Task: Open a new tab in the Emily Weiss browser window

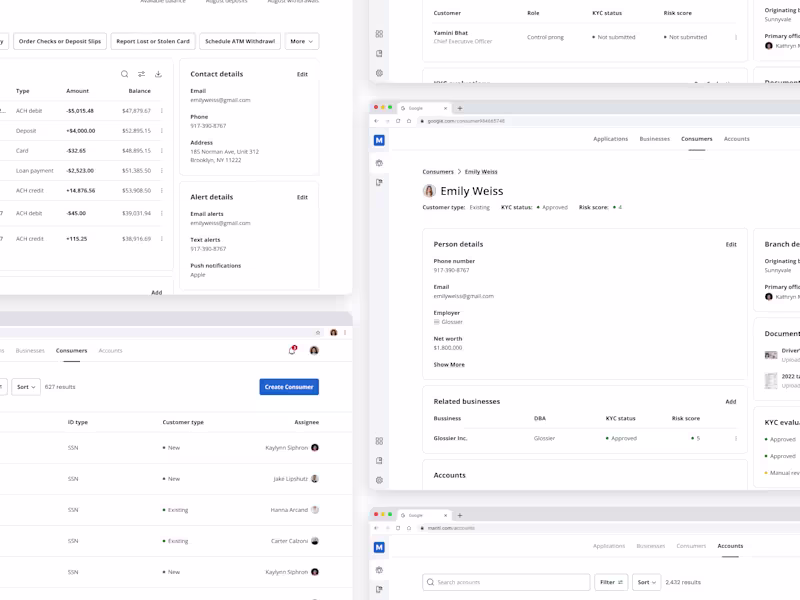Action: pos(460,108)
